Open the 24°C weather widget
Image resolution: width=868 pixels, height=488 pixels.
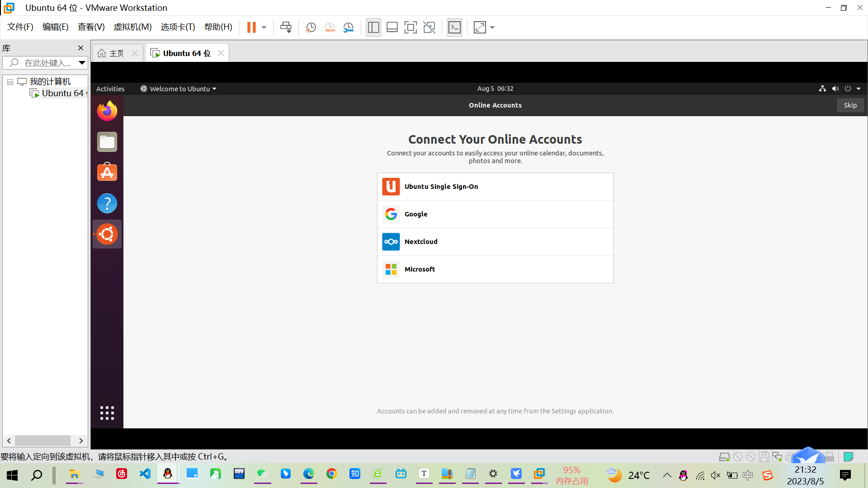628,475
